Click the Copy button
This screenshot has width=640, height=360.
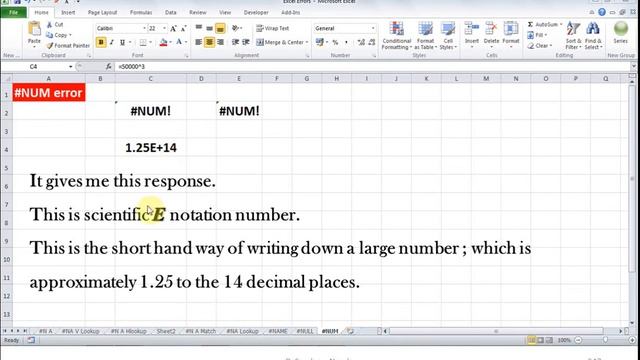point(58,35)
